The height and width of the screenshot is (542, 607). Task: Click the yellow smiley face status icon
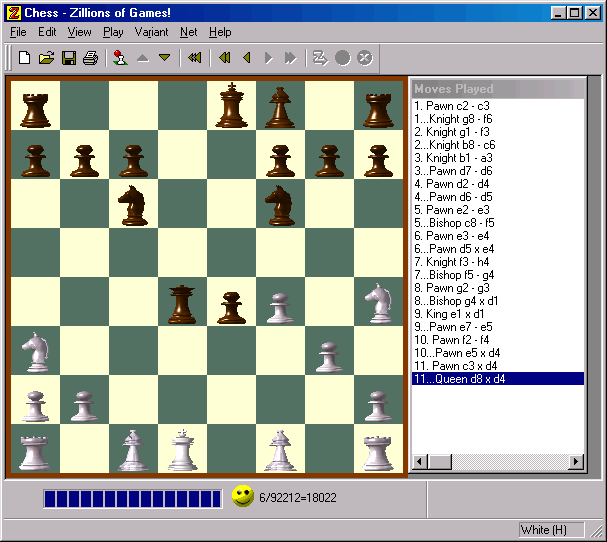pos(242,496)
